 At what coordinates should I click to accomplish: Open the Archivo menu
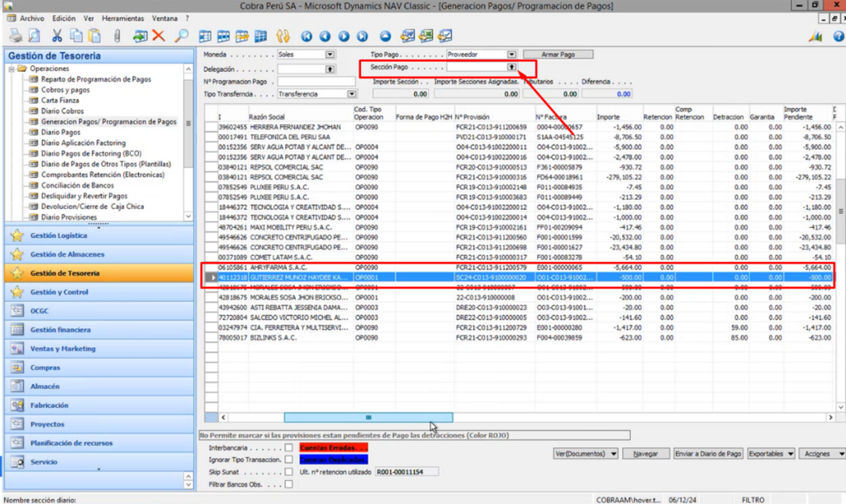32,18
